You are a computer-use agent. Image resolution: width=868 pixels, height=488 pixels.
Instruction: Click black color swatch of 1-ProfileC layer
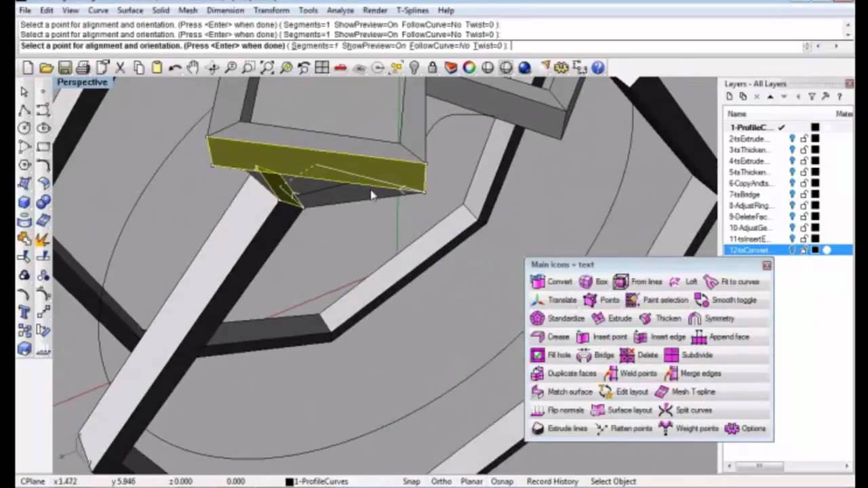(x=815, y=127)
